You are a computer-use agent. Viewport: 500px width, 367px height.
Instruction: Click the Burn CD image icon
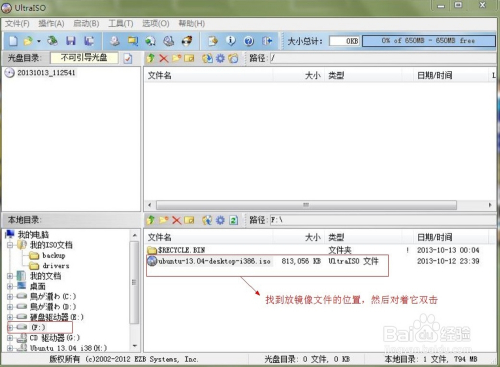169,41
